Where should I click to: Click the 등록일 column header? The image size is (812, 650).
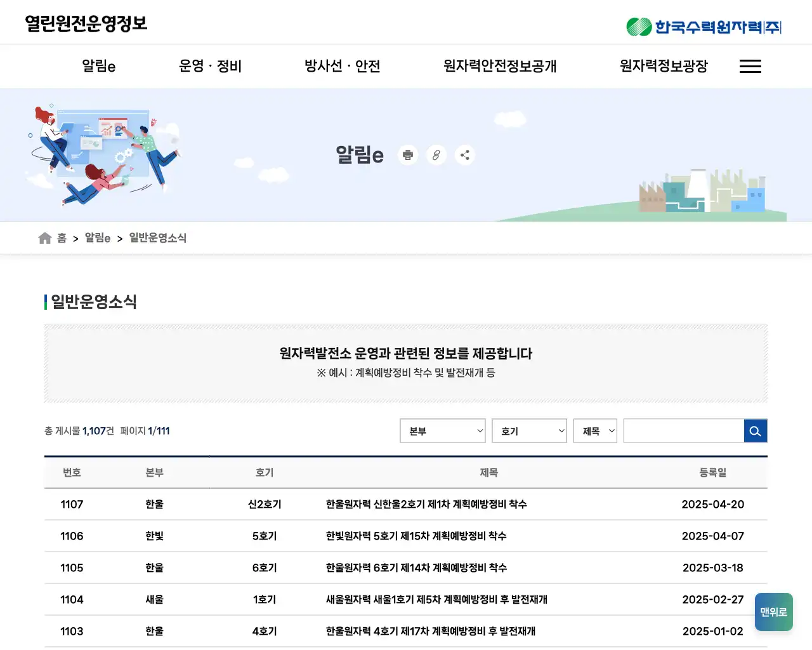(713, 473)
